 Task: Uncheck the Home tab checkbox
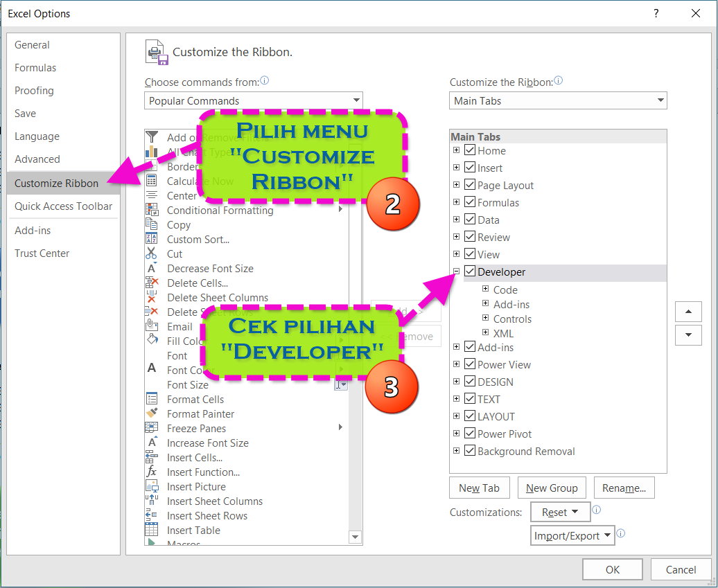[x=469, y=150]
